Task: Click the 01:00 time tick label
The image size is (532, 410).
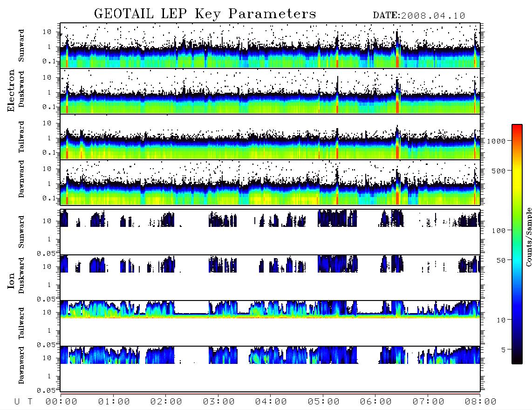Action: [114, 402]
